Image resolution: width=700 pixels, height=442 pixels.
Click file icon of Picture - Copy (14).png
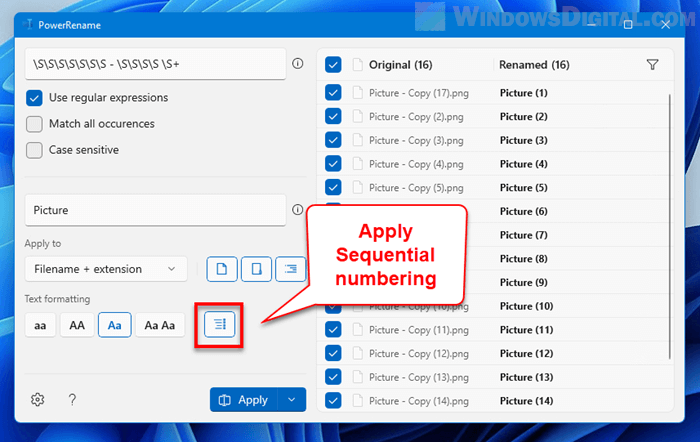click(x=358, y=401)
